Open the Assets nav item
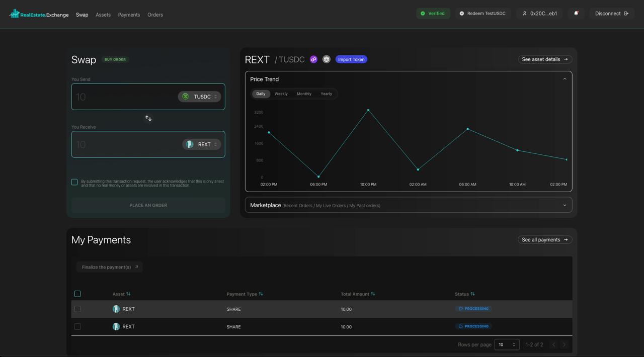Image resolution: width=644 pixels, height=357 pixels. 103,15
